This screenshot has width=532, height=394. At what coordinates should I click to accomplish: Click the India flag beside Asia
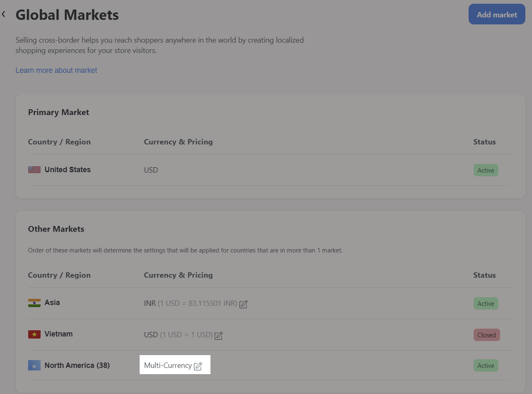pyautogui.click(x=34, y=303)
